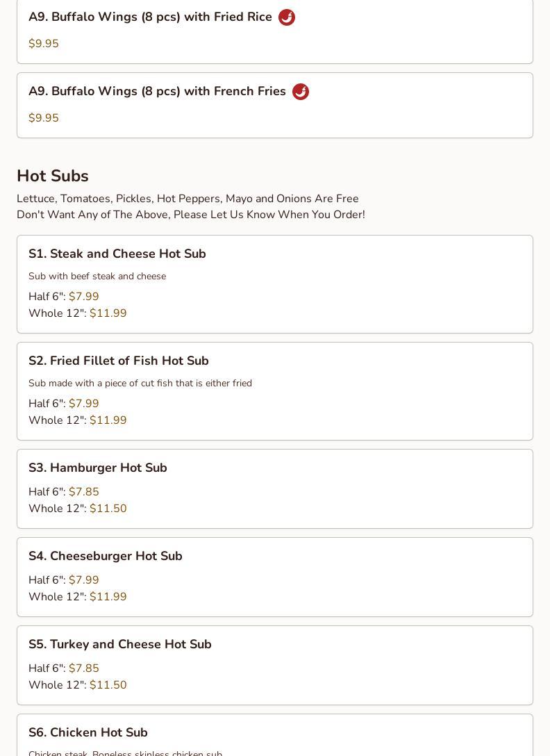Image resolution: width=550 pixels, height=756 pixels.
Task: Click spicy icon on Buffalo Wings with Fried Rice
Action: 287,17
